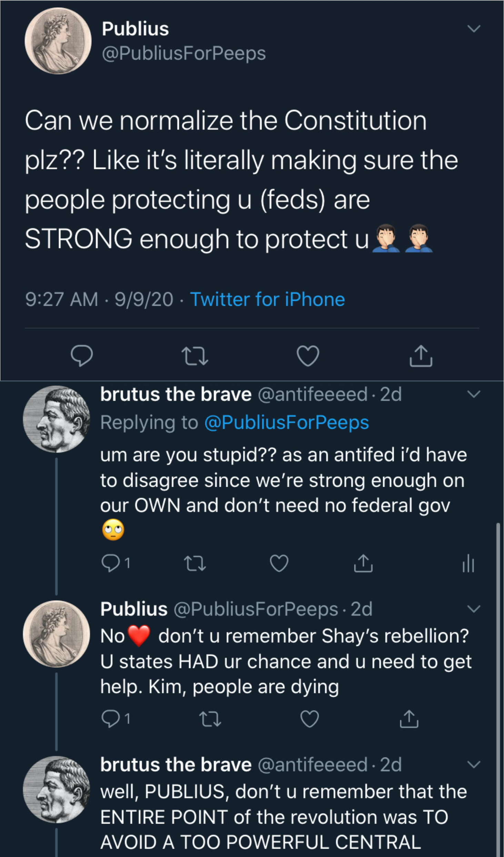
Task: Retweet Publius's Shay's rebellion tweet
Action: click(210, 719)
